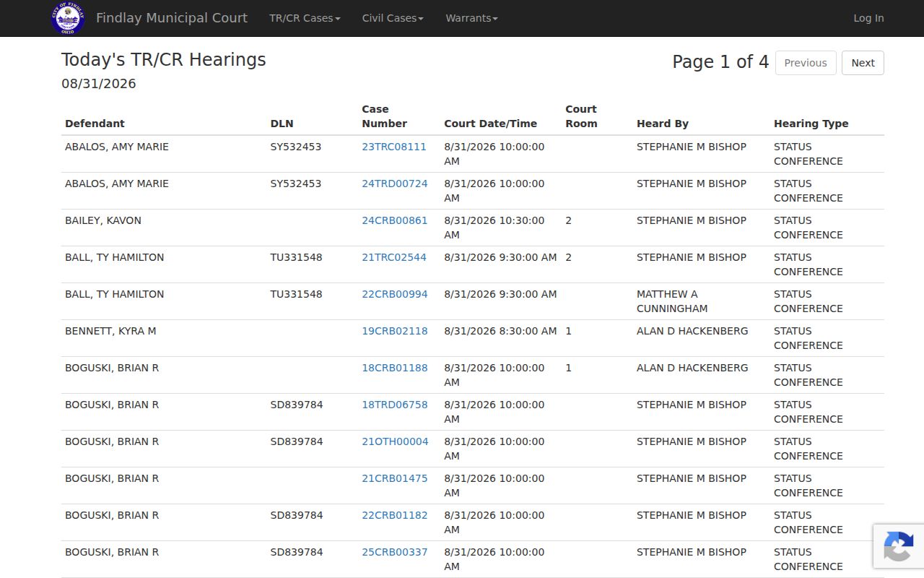Screen dimensions: 924x578
Task: Select the Today's TR/CR Hearings heading
Action: [164, 60]
